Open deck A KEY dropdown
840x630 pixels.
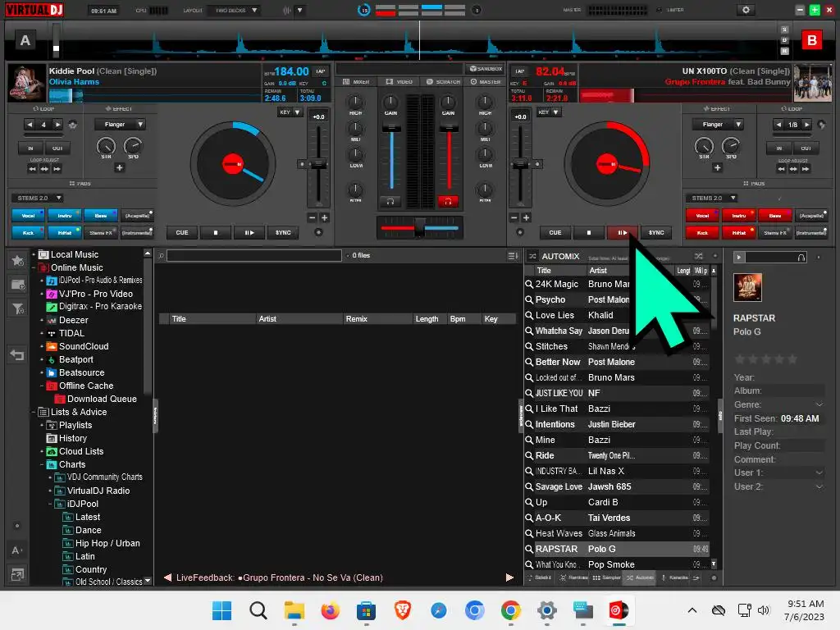click(290, 112)
